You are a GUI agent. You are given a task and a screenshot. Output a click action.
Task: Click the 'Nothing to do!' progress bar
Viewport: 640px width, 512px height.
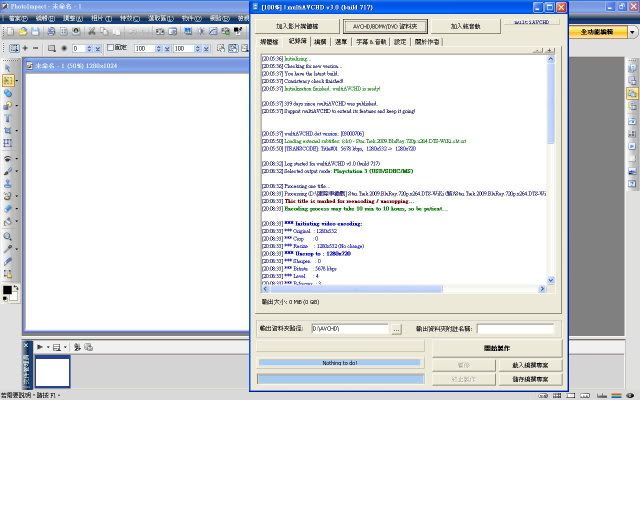[340, 363]
